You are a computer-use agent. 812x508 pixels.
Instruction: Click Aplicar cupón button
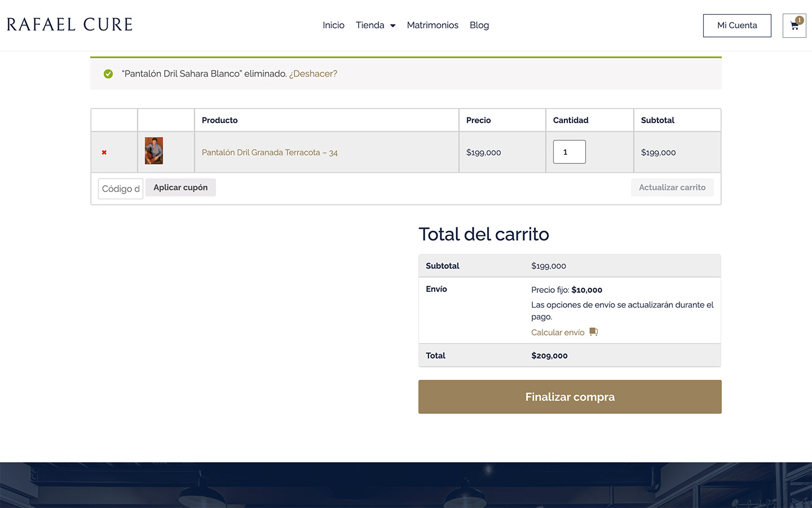(180, 187)
